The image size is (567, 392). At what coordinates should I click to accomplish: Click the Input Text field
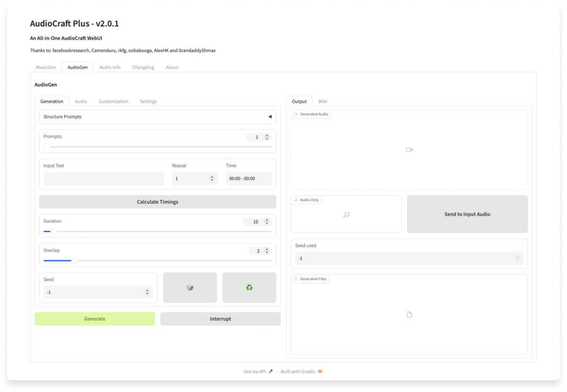[103, 179]
